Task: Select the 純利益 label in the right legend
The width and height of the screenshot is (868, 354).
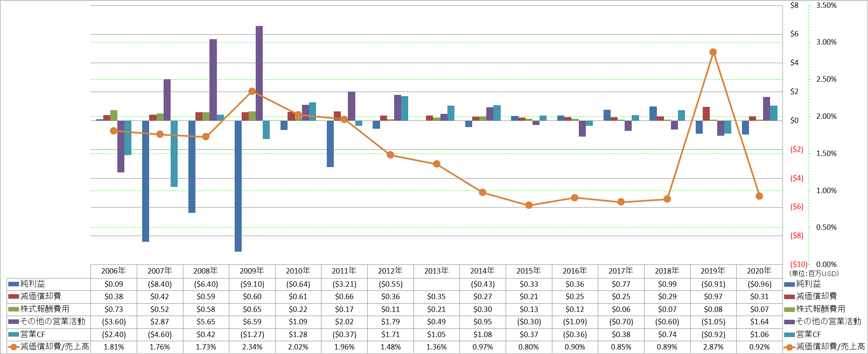Action: pos(809,284)
